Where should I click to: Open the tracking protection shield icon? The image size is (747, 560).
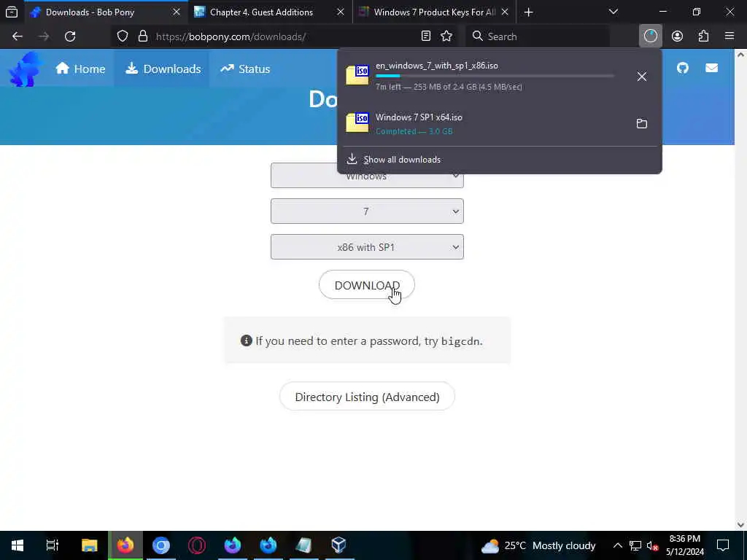123,36
